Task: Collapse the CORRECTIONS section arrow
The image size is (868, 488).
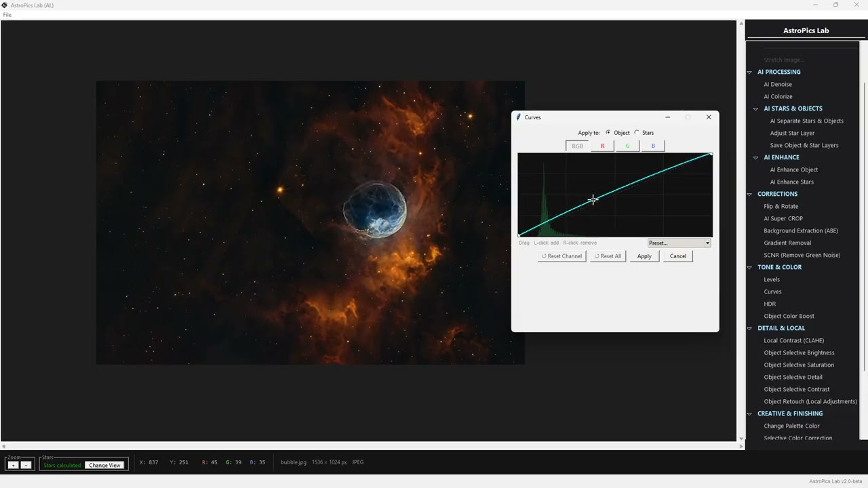Action: coord(749,194)
